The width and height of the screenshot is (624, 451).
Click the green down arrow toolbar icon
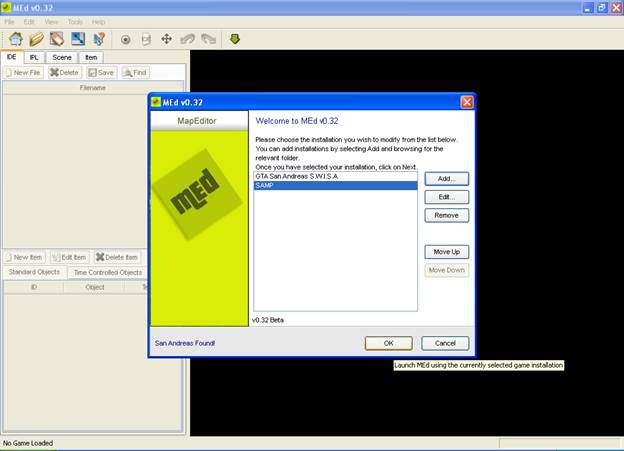click(x=235, y=39)
